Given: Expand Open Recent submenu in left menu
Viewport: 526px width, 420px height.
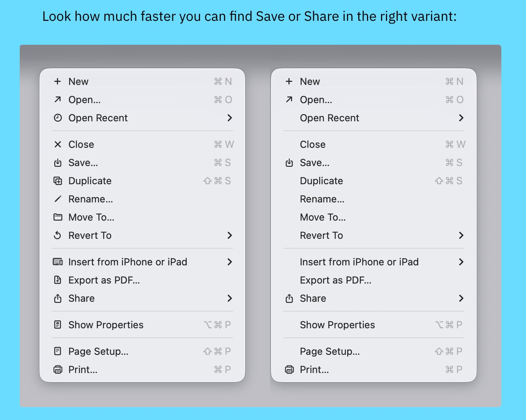Looking at the screenshot, I should pos(230,118).
